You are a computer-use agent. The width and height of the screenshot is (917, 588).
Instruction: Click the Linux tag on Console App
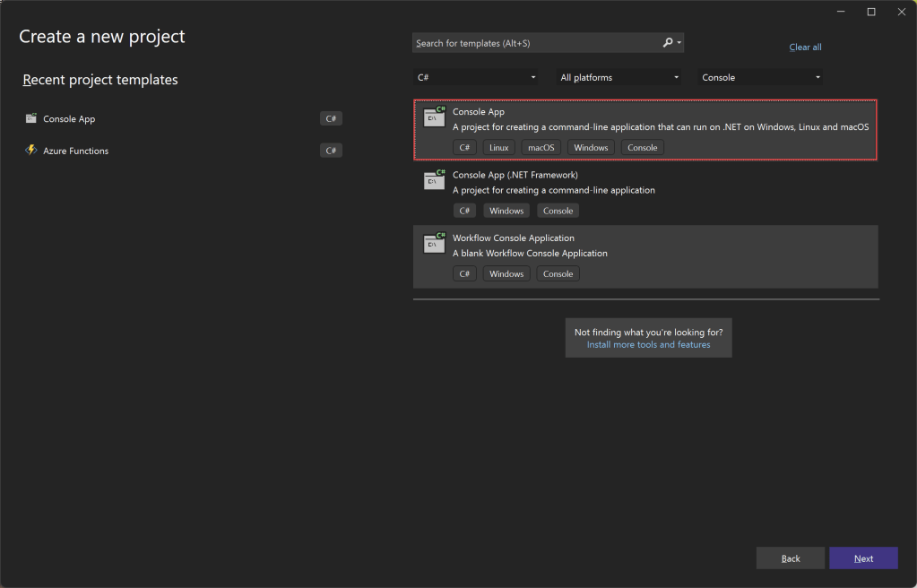click(498, 148)
